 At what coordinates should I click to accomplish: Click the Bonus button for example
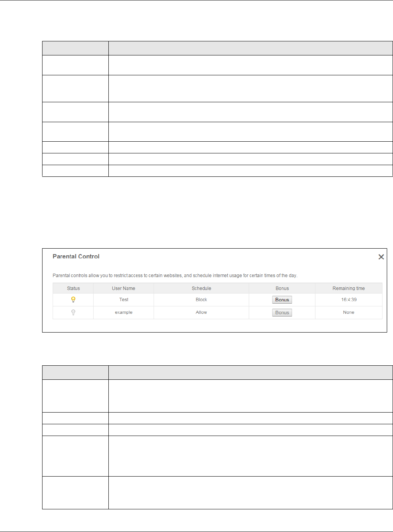282,313
